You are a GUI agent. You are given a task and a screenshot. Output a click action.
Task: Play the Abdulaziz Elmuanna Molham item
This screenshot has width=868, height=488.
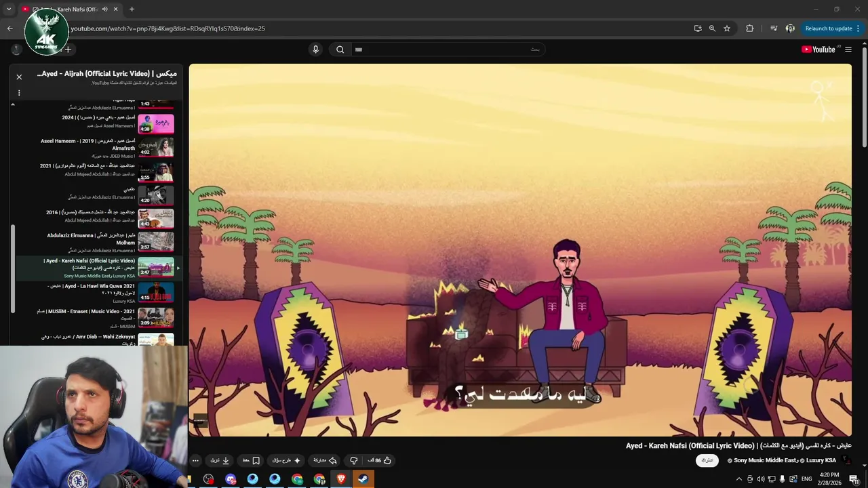[x=98, y=242]
